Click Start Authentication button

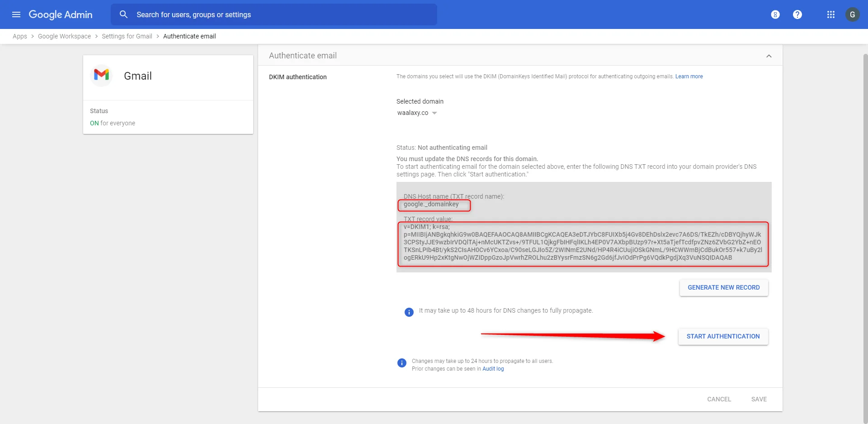(x=723, y=336)
